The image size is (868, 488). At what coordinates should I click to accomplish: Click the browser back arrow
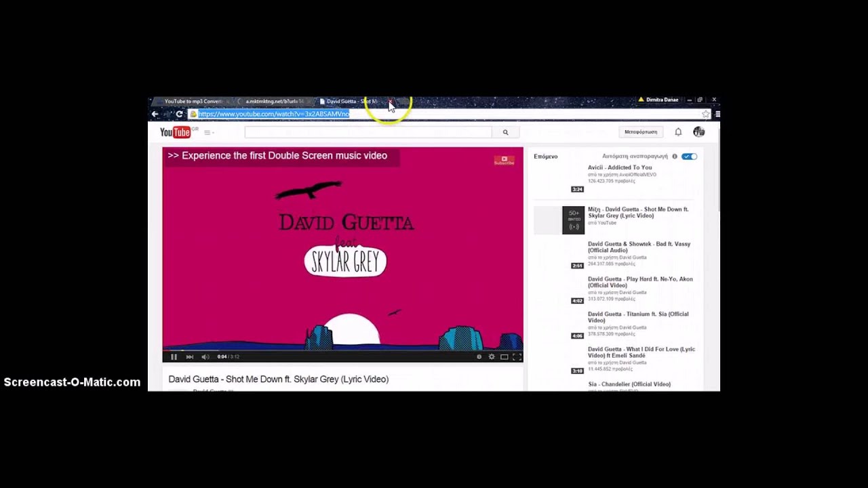pos(155,114)
